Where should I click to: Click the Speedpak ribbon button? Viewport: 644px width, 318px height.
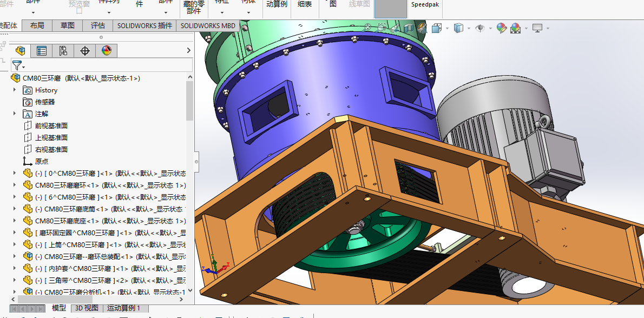[x=425, y=5]
